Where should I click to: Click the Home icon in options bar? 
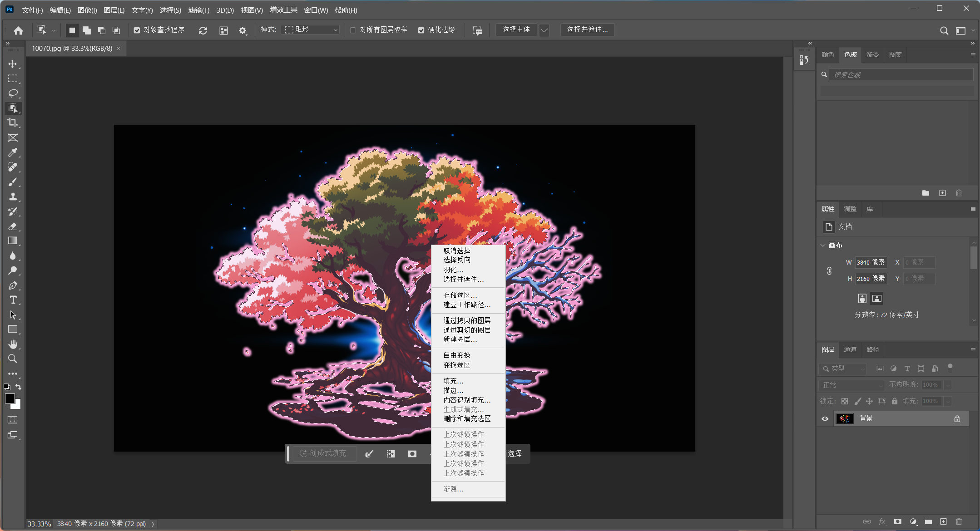pos(18,30)
